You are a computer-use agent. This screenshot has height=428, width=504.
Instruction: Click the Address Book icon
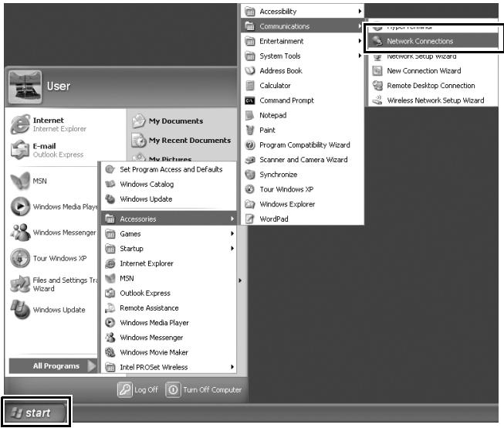[250, 71]
